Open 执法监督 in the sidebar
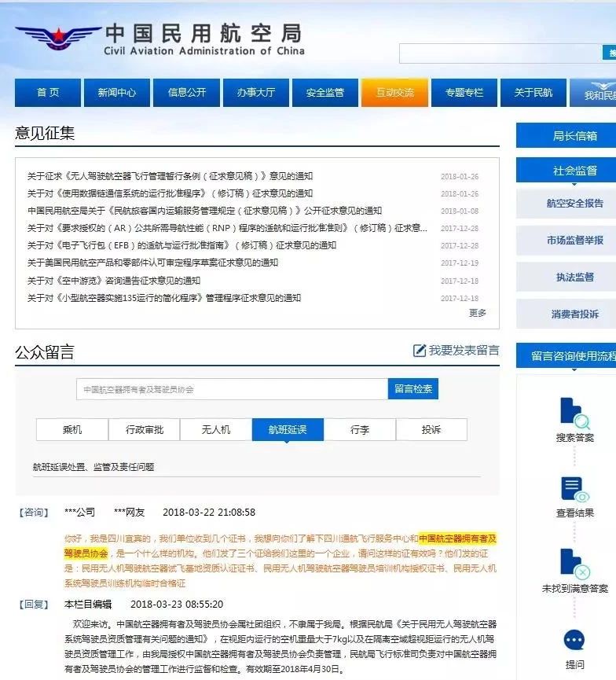This screenshot has height=680, width=616. tap(566, 278)
